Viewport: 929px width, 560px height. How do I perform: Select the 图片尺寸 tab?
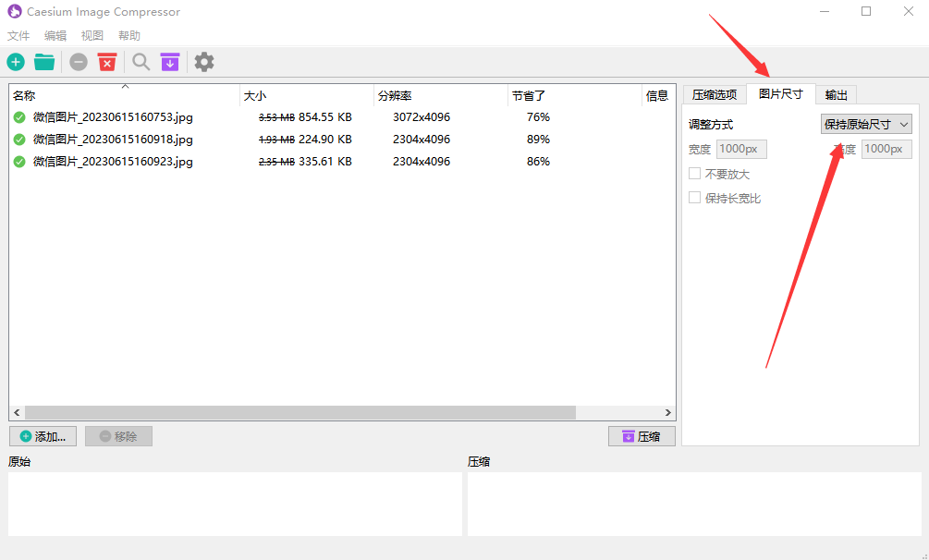pos(781,94)
